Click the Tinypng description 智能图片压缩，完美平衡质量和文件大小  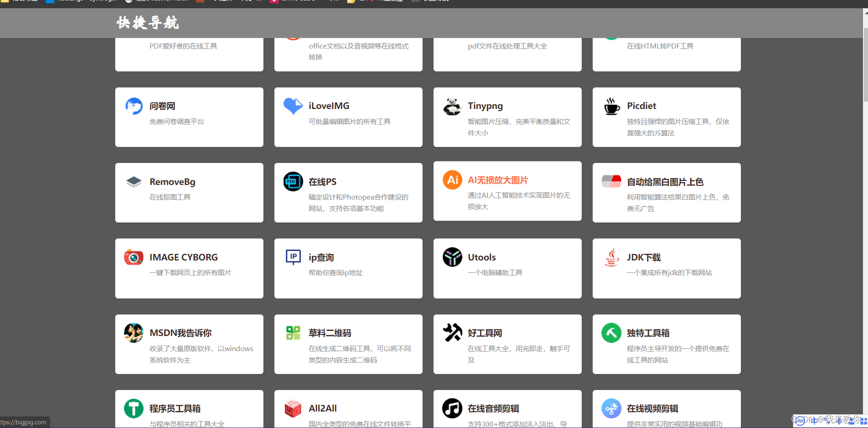519,127
